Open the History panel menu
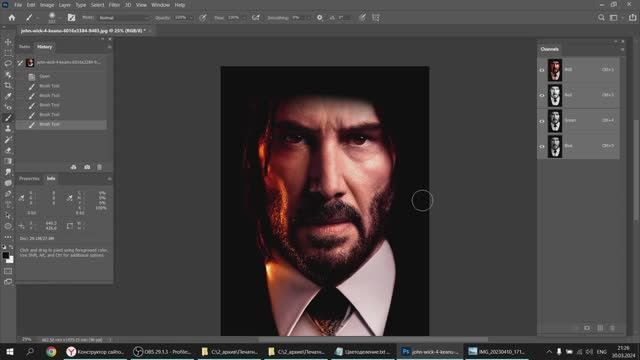Viewport: 640px width, 360px height. [x=109, y=47]
